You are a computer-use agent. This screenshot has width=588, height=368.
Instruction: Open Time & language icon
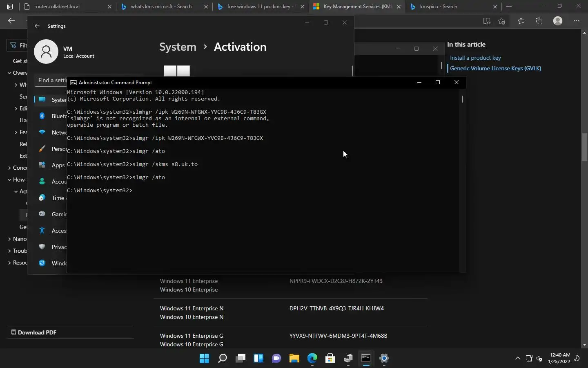tap(42, 198)
